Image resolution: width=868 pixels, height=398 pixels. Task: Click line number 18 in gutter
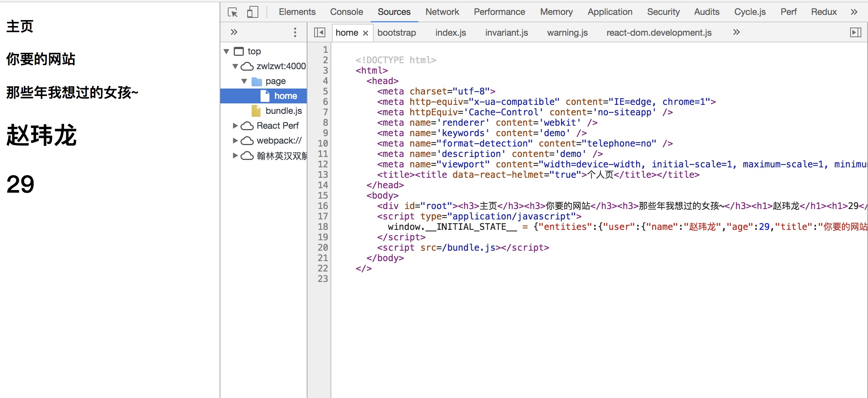(x=323, y=227)
